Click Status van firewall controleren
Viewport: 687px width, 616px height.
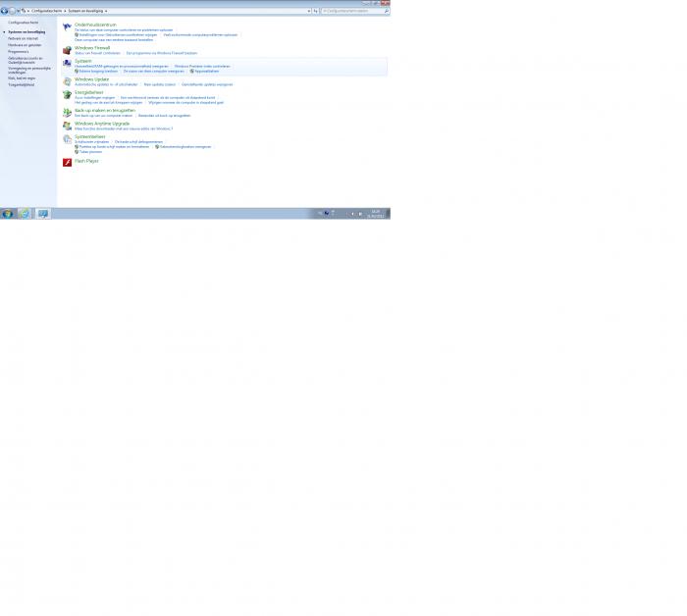[97, 53]
